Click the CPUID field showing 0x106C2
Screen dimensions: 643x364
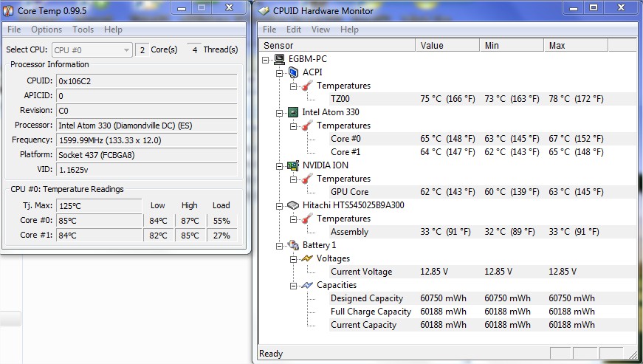pos(146,81)
